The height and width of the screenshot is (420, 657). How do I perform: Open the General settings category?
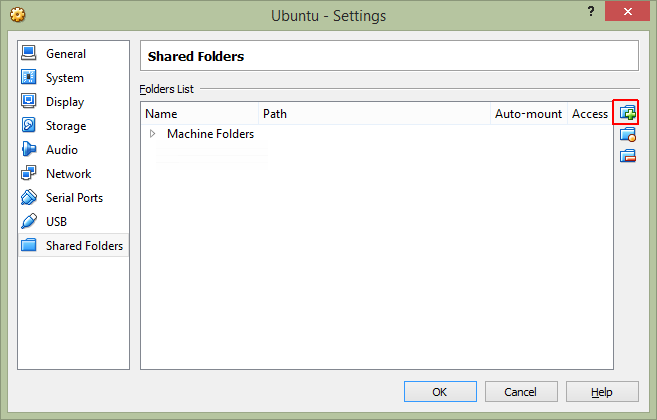66,54
